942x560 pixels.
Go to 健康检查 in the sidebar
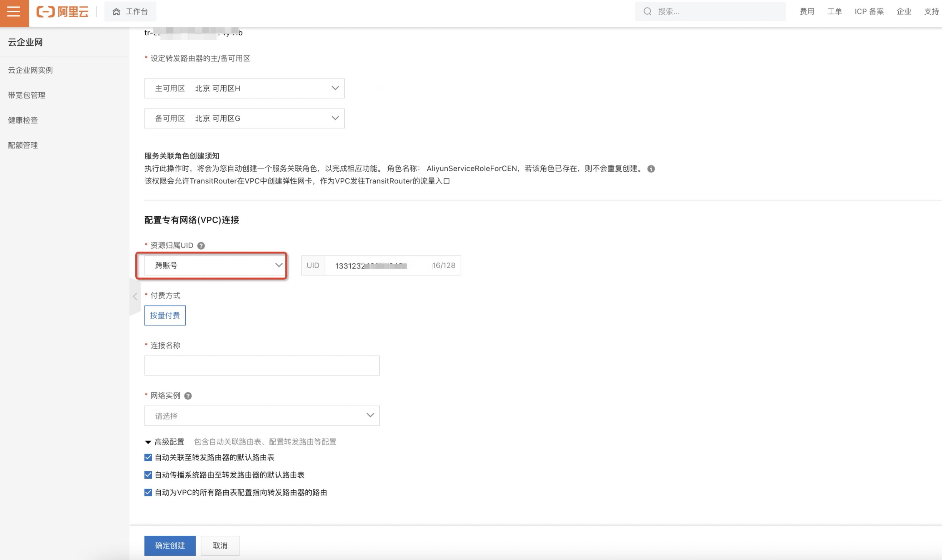[23, 120]
